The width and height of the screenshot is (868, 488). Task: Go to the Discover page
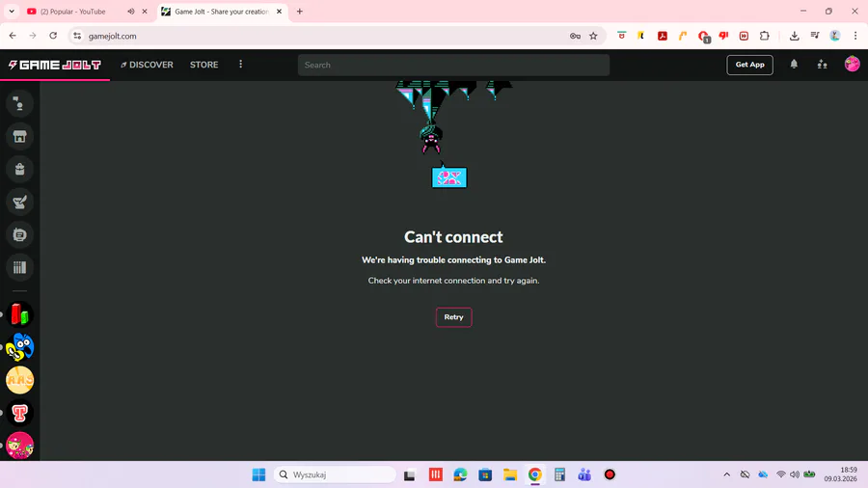[x=147, y=65]
